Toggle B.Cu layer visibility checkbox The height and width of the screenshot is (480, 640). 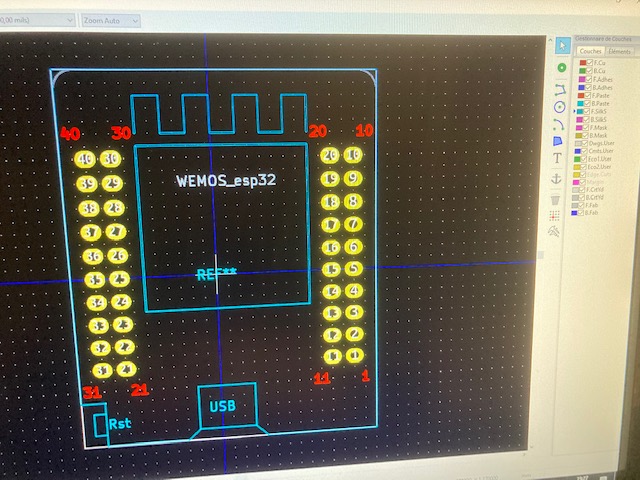[x=589, y=71]
